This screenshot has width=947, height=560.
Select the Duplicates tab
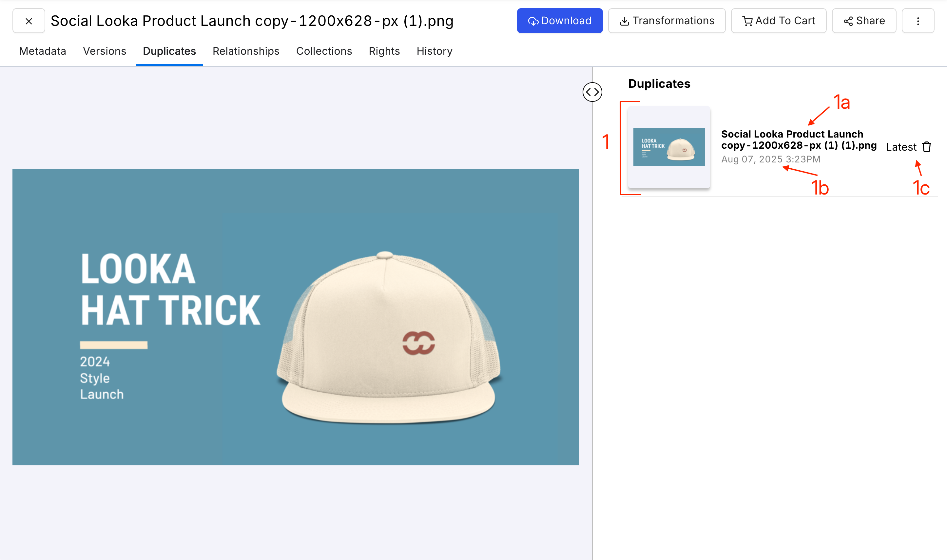click(x=169, y=51)
